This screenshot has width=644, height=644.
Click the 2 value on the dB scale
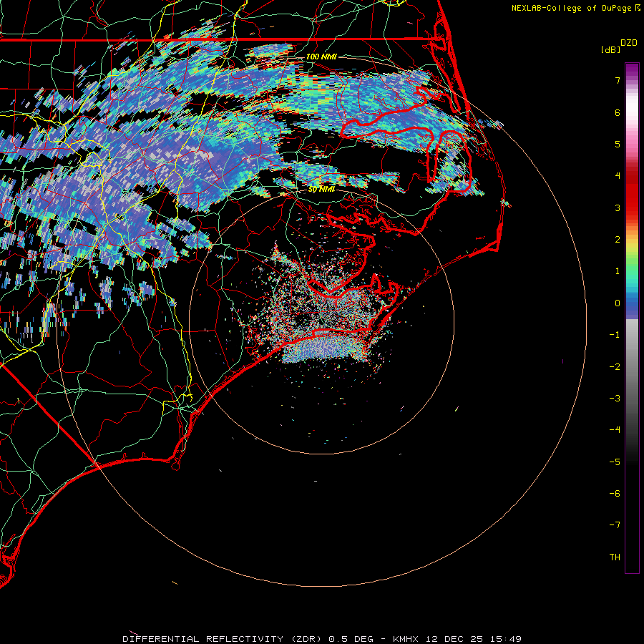(618, 240)
